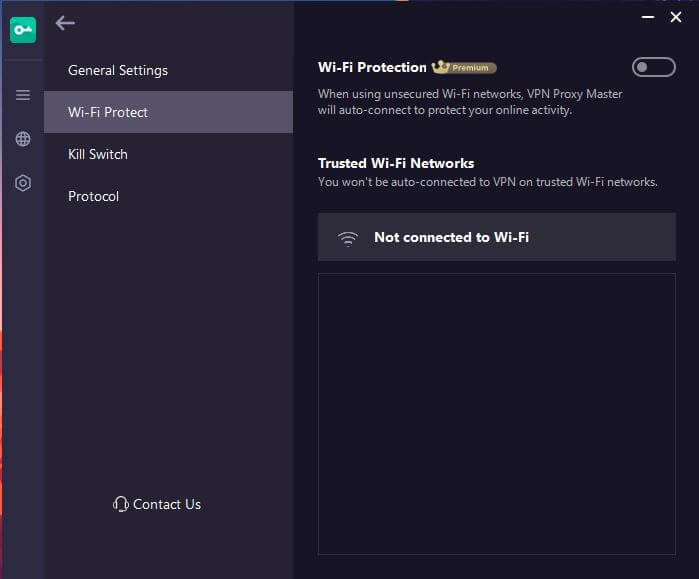The image size is (699, 579).
Task: Click the green VPN key logo icon
Action: [23, 30]
